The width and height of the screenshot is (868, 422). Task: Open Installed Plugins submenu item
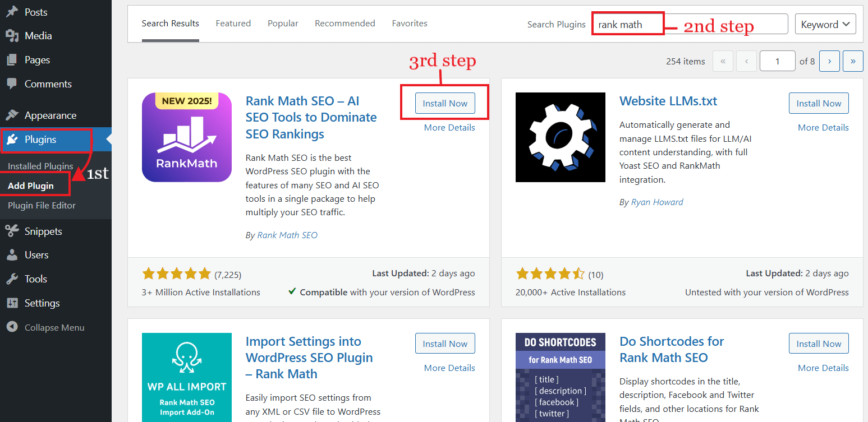(x=40, y=166)
